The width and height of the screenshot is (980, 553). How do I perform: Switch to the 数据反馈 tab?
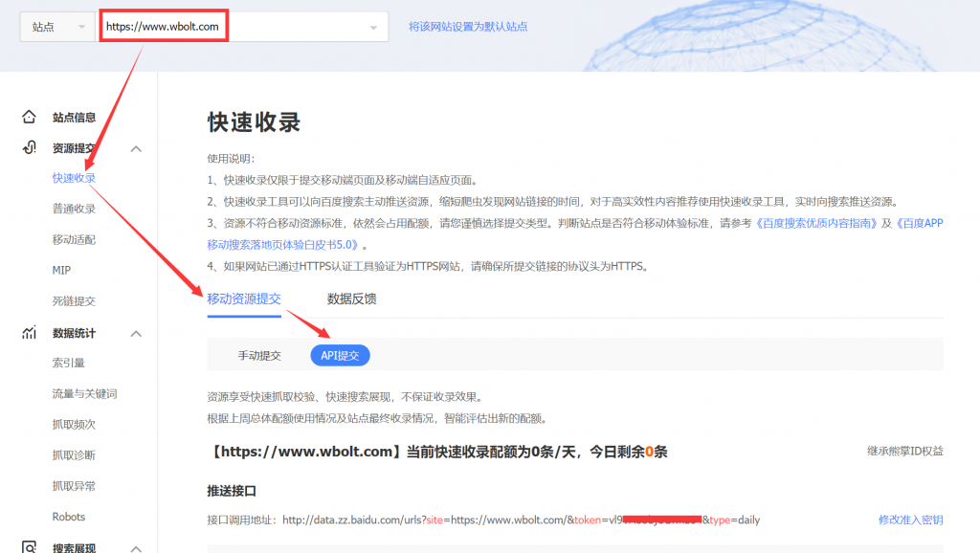point(352,299)
